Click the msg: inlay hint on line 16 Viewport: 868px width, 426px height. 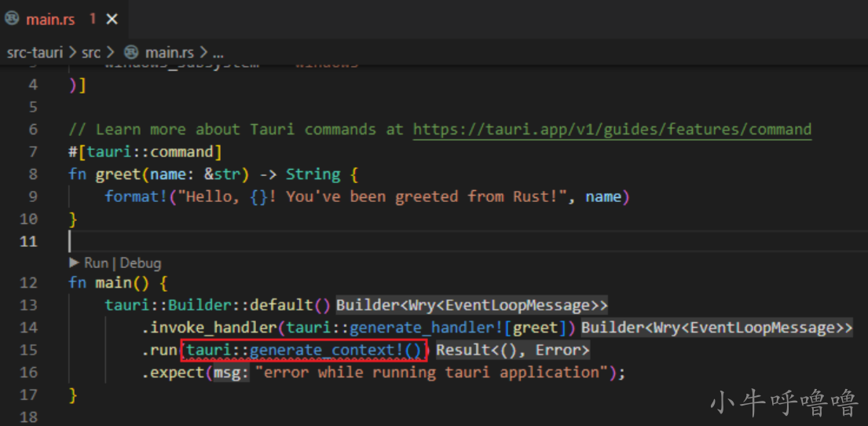232,373
